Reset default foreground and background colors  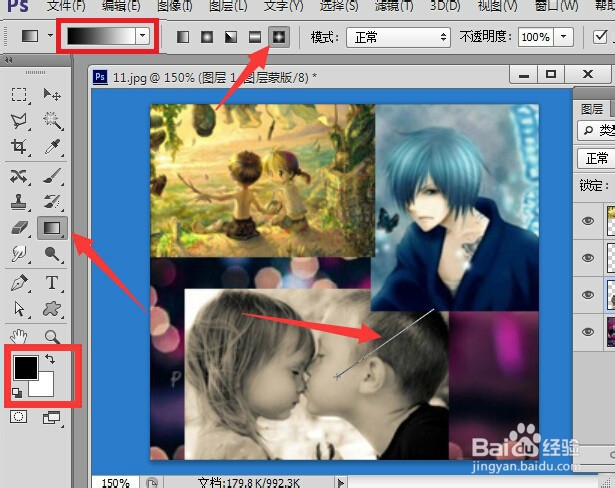click(x=17, y=392)
